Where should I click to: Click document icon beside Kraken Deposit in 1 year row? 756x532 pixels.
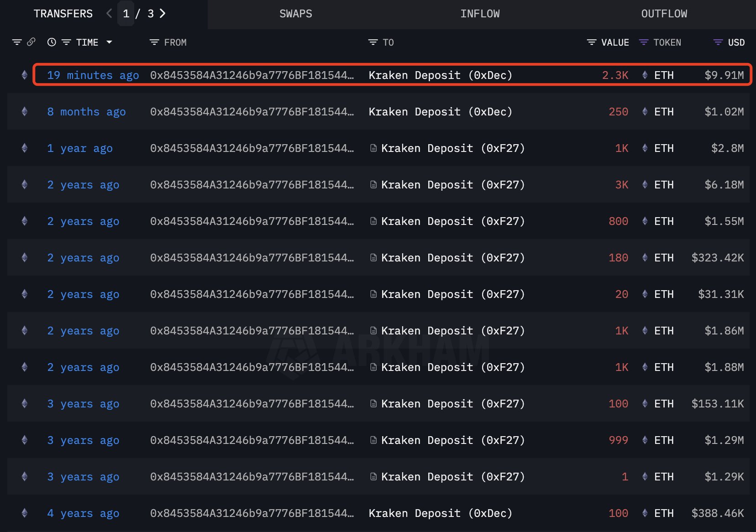coord(373,148)
